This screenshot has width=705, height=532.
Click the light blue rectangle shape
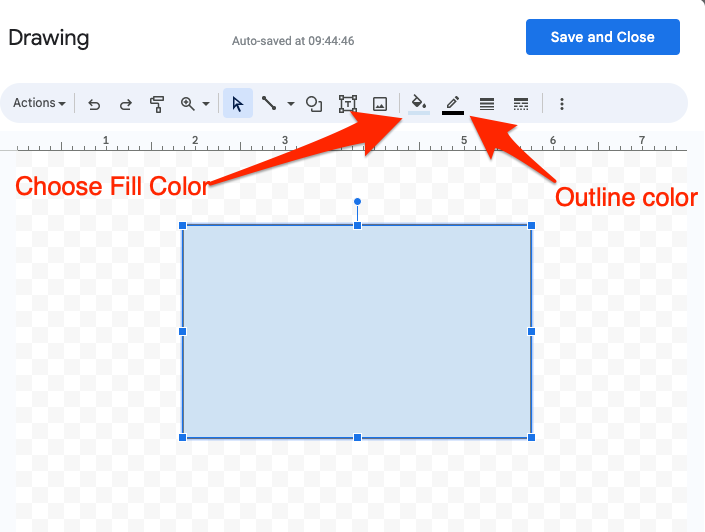point(357,331)
